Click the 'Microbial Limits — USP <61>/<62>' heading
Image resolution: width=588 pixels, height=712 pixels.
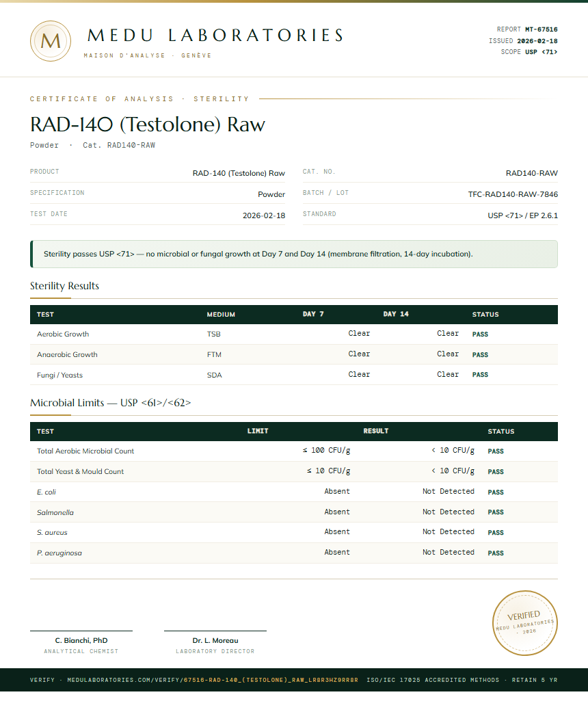[x=110, y=403]
